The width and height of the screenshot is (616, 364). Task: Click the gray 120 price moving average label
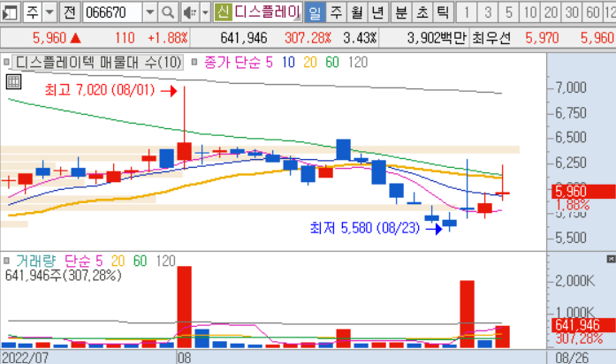click(358, 63)
